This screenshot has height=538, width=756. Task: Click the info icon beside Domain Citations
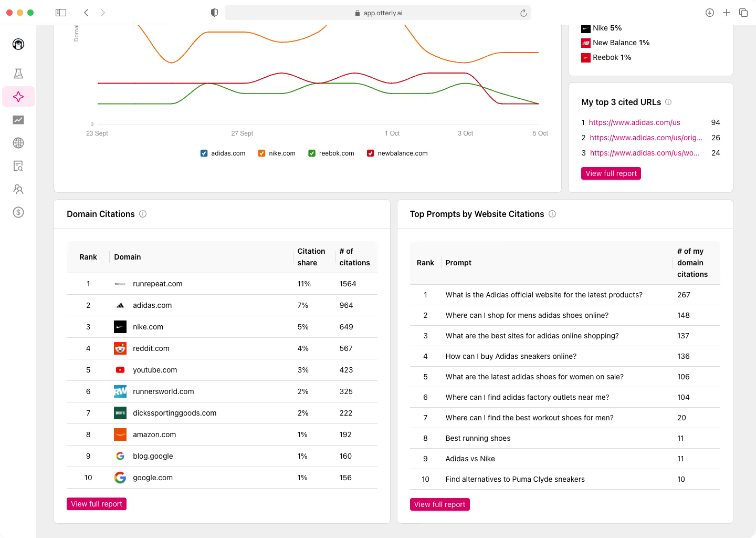(x=143, y=214)
